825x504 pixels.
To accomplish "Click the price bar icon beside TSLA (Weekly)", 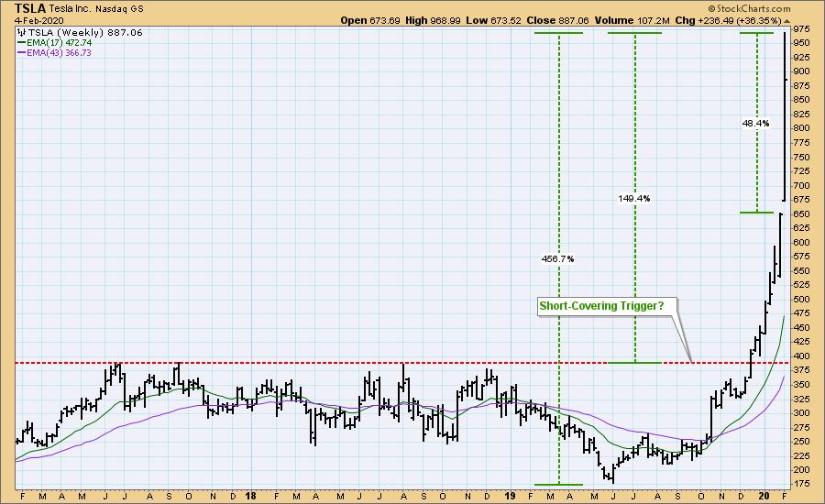I will tap(20, 31).
